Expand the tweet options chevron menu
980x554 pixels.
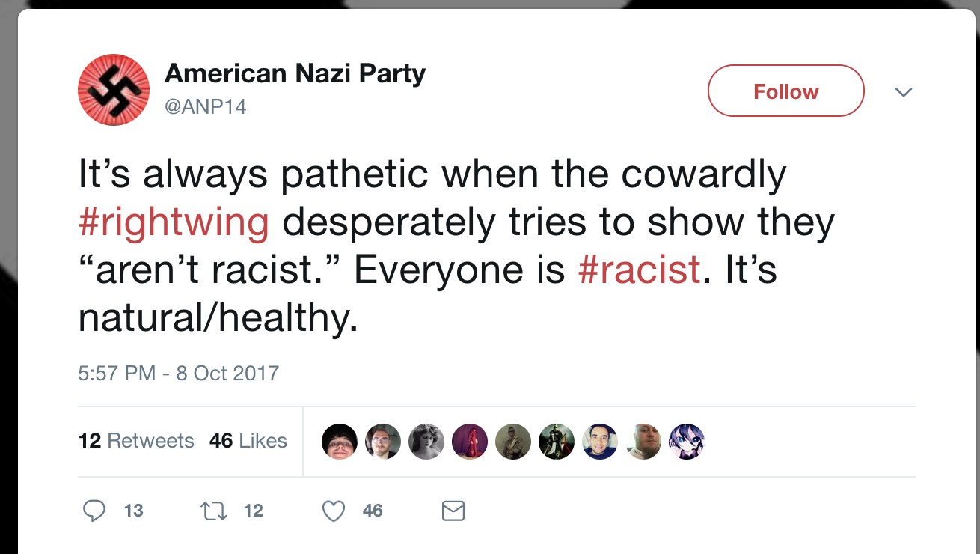(x=904, y=92)
